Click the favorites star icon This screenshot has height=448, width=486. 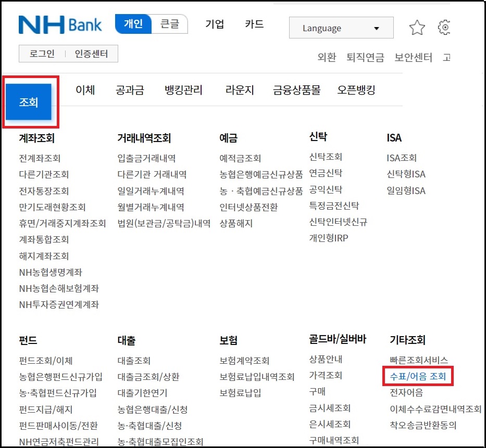[417, 28]
